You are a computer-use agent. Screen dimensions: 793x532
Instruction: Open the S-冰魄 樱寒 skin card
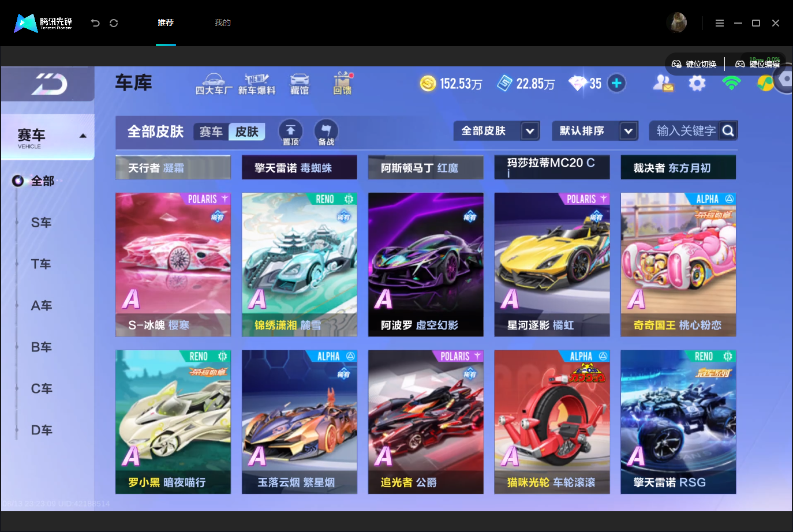pos(173,265)
